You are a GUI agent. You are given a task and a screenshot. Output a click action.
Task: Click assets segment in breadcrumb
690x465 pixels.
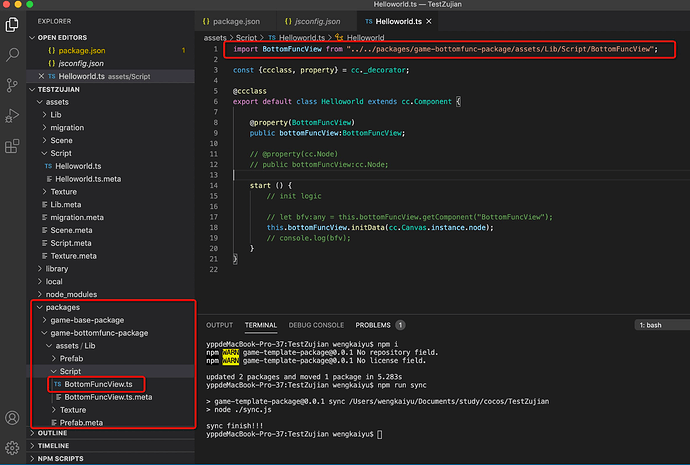[x=215, y=38]
